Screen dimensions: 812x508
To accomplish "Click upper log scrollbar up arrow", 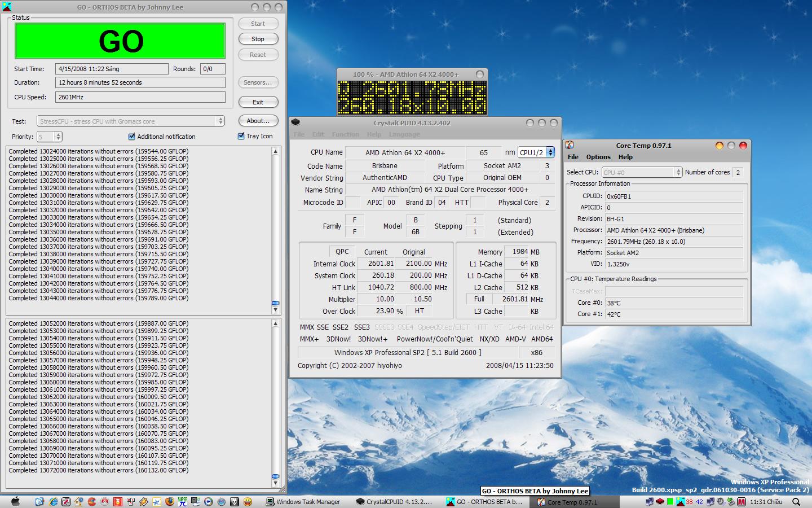I will point(275,151).
